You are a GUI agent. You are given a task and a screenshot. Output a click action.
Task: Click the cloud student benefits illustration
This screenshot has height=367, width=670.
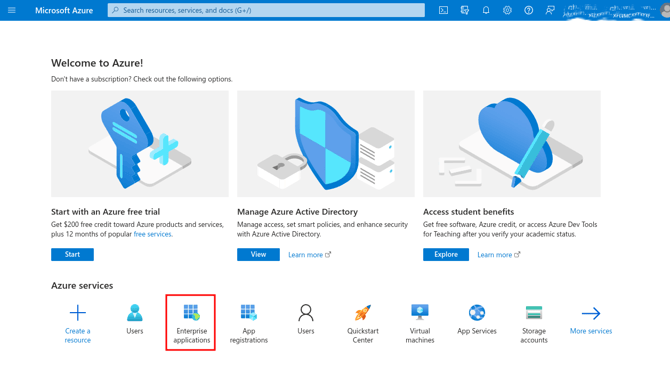[511, 144]
